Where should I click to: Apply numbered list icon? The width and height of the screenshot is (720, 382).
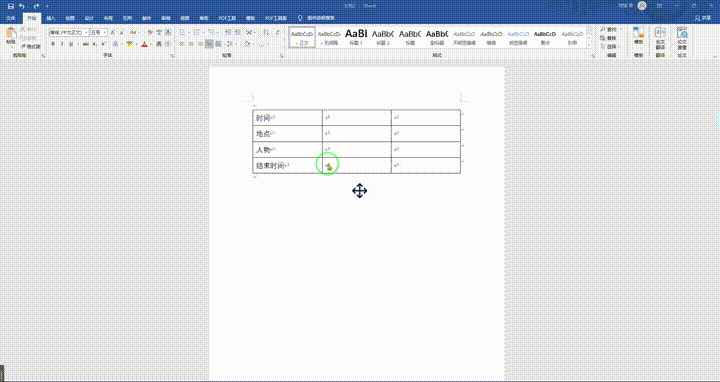pyautogui.click(x=197, y=33)
